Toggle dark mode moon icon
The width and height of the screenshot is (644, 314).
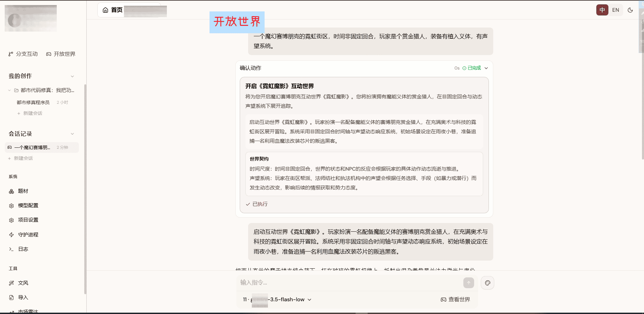630,10
